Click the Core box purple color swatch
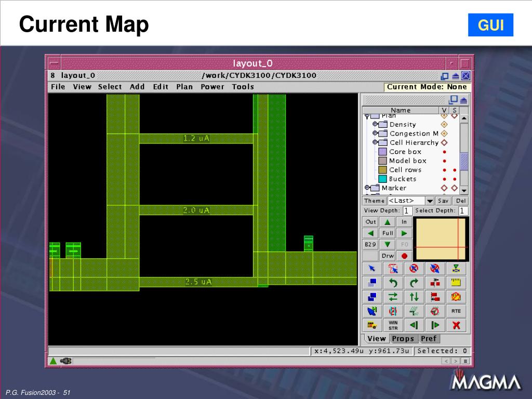Screen dimensions: 532x399 tap(383, 152)
